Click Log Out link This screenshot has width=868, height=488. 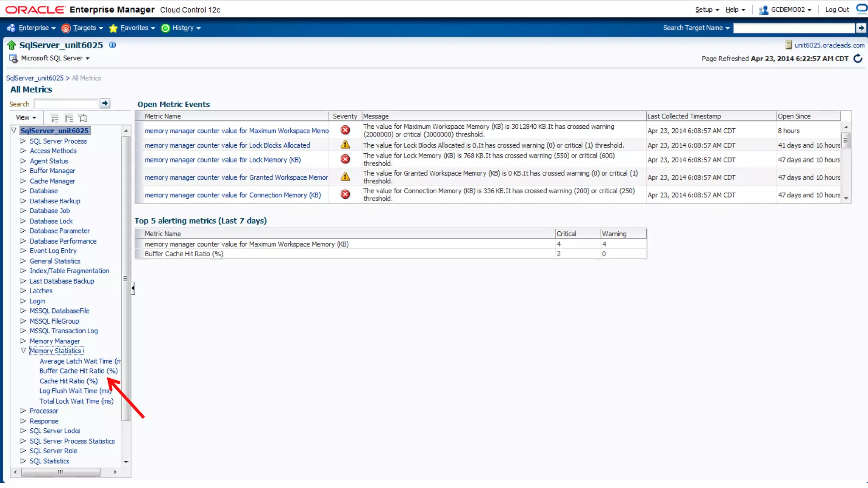[x=837, y=10]
